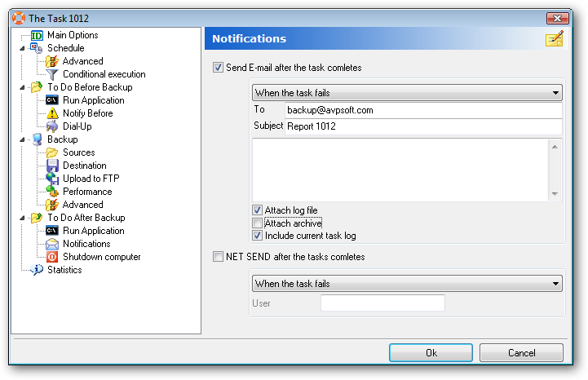Collapse the To Do After Backup node
The height and width of the screenshot is (380, 588).
[x=22, y=218]
